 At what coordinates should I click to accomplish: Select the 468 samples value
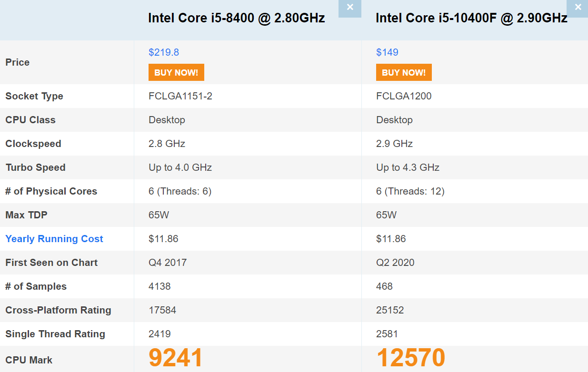coord(384,286)
